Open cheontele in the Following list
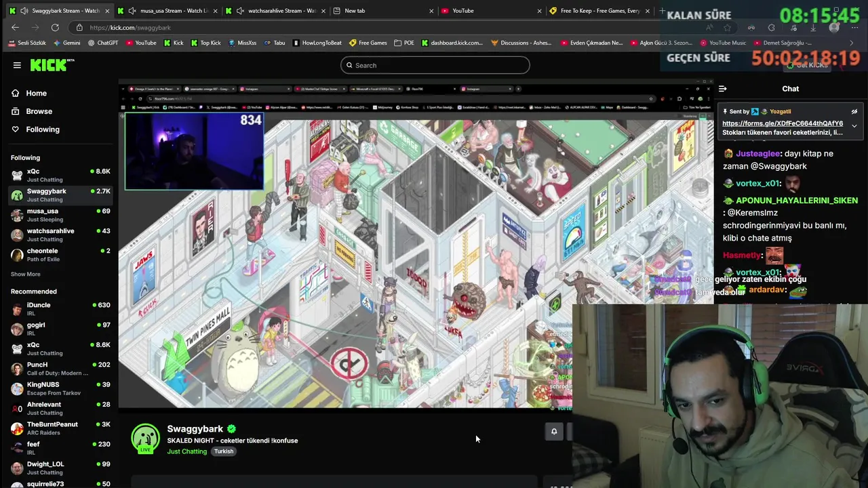This screenshot has width=868, height=488. (x=60, y=255)
